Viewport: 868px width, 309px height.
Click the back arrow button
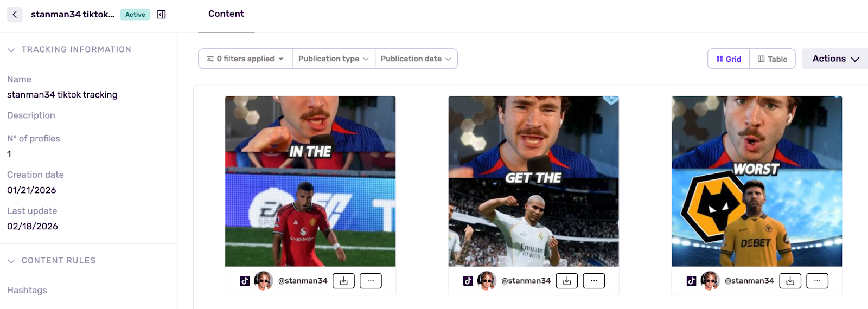click(15, 15)
